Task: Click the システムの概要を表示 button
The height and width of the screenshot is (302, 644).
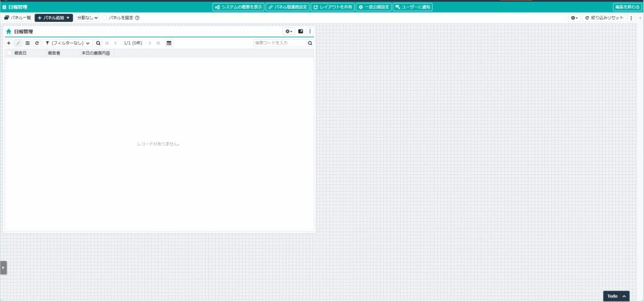Action: pyautogui.click(x=238, y=6)
